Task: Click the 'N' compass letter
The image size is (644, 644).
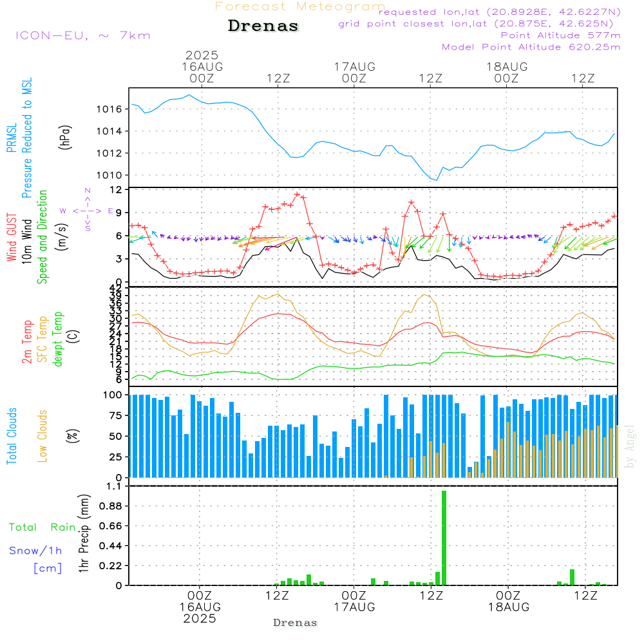Action: (x=88, y=191)
